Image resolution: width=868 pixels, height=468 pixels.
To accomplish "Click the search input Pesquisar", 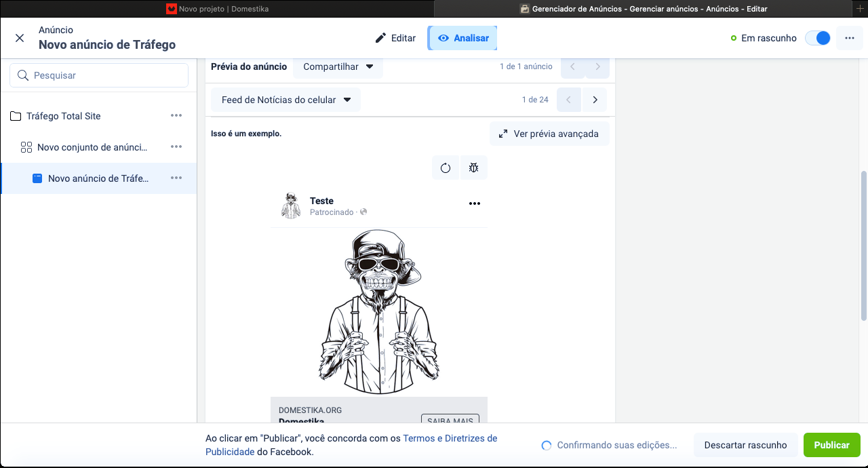I will (x=99, y=75).
